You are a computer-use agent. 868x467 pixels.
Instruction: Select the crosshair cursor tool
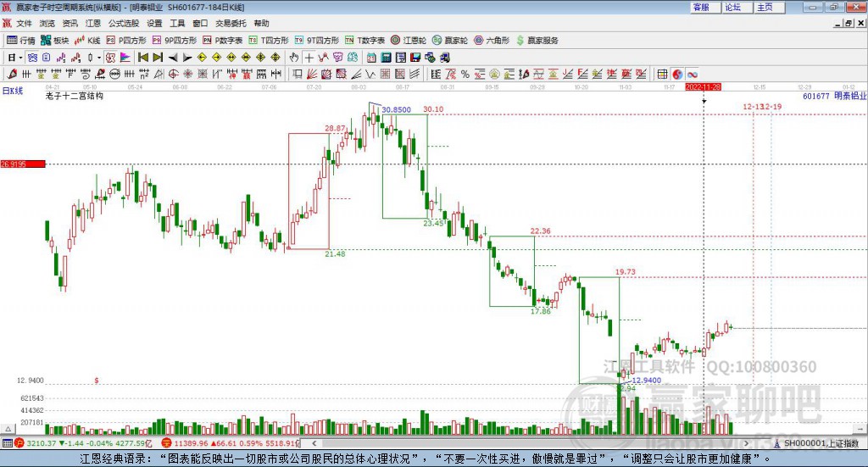point(309,58)
